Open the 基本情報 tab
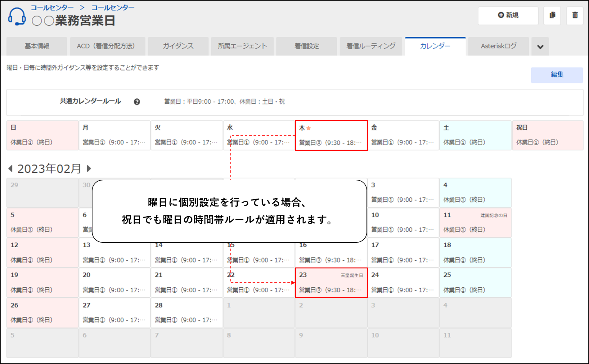The width and height of the screenshot is (589, 364). [x=37, y=46]
